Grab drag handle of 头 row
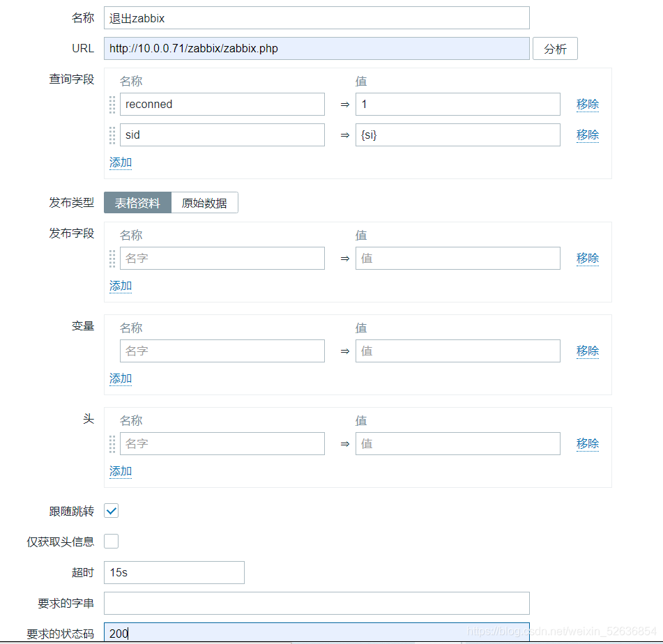663x644 pixels. click(x=112, y=443)
